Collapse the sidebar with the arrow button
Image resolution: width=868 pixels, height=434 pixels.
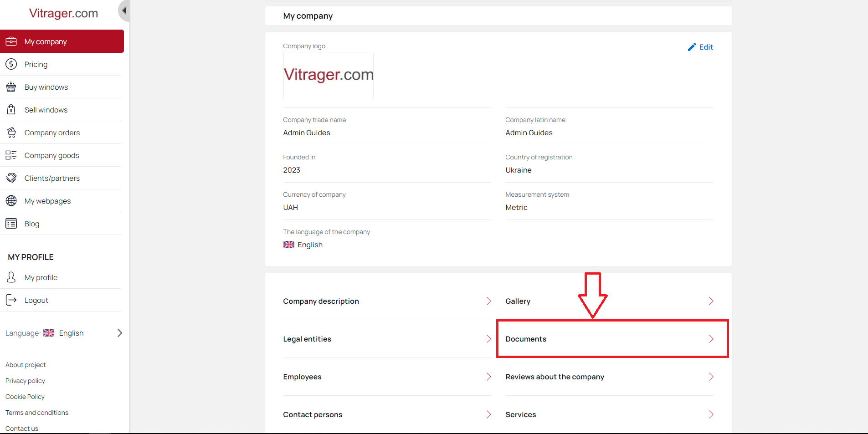click(124, 11)
